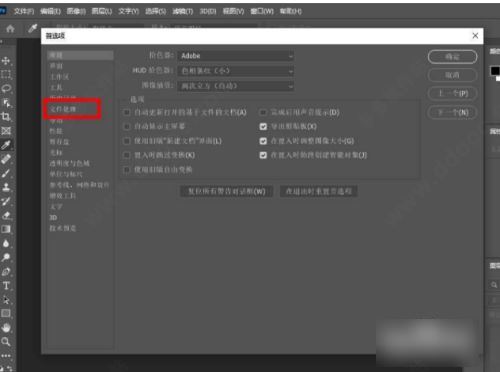Select the Hand tool
The height and width of the screenshot is (372, 500).
[6, 328]
